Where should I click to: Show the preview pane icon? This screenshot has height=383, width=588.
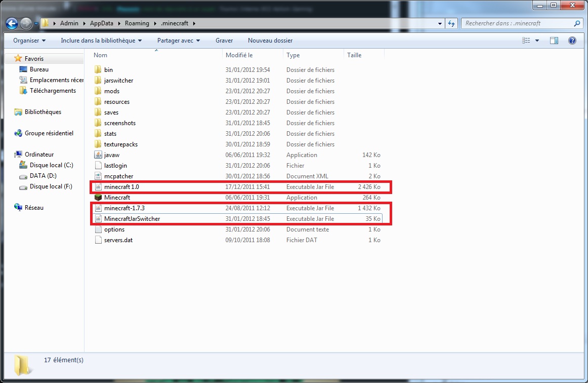554,41
